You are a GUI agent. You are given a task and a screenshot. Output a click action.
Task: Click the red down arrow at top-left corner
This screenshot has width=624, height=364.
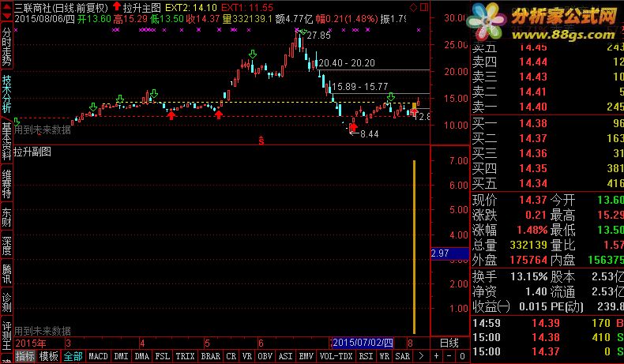coord(7,16)
